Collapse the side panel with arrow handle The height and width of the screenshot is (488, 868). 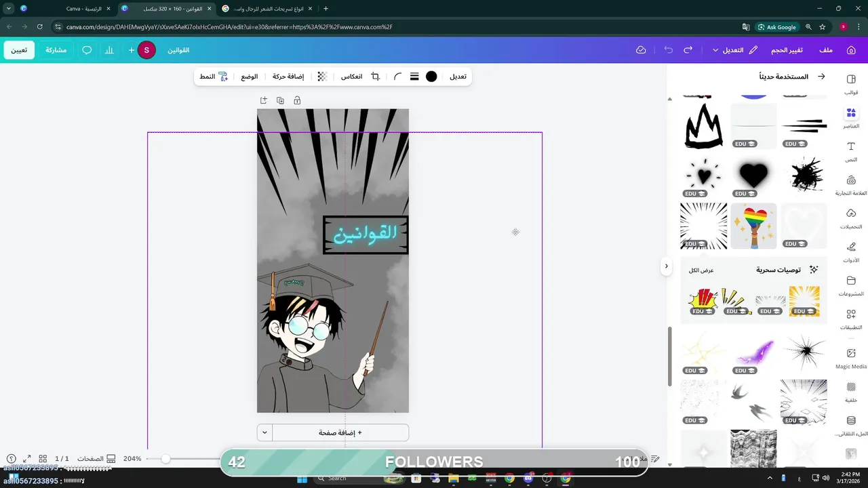pyautogui.click(x=666, y=266)
